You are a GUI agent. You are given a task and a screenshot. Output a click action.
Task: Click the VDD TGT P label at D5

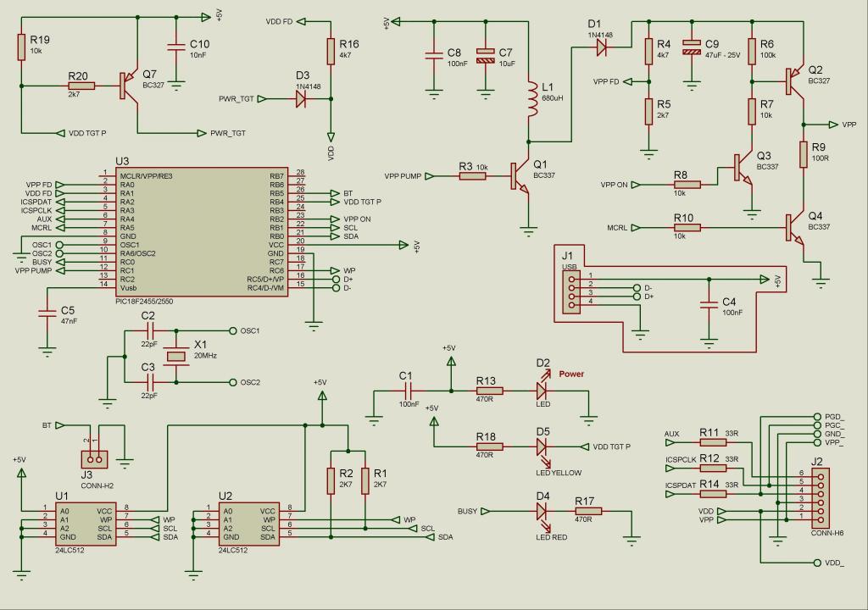point(612,446)
